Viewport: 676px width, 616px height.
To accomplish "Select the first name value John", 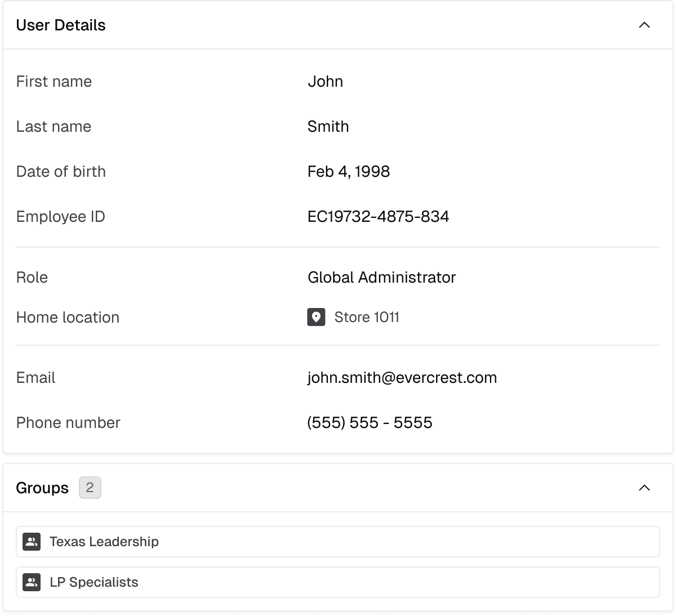I will click(325, 82).
